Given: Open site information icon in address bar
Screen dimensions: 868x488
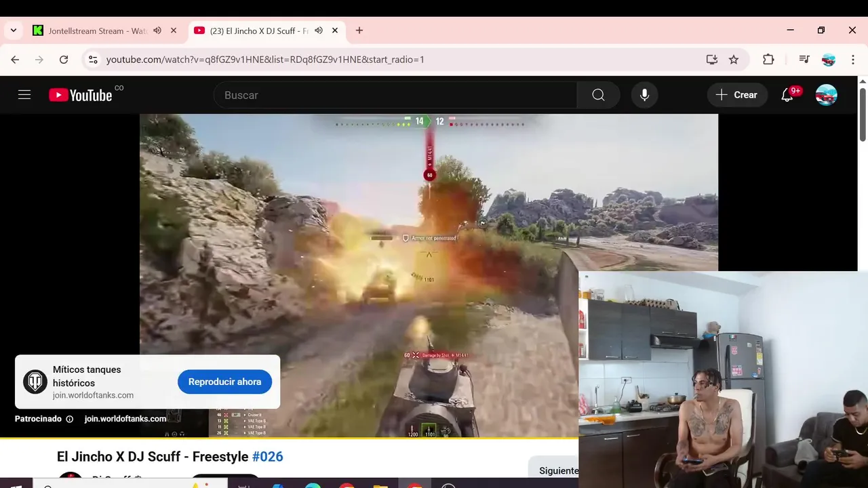Looking at the screenshot, I should point(93,60).
